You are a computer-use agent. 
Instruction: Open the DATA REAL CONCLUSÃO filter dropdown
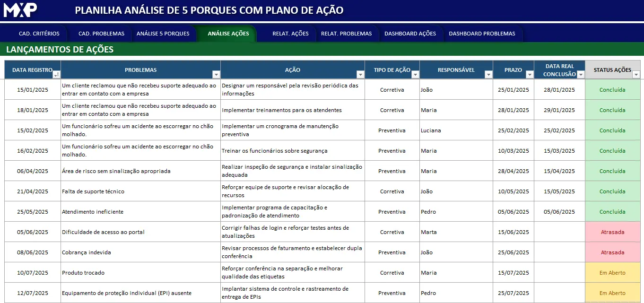click(x=581, y=75)
